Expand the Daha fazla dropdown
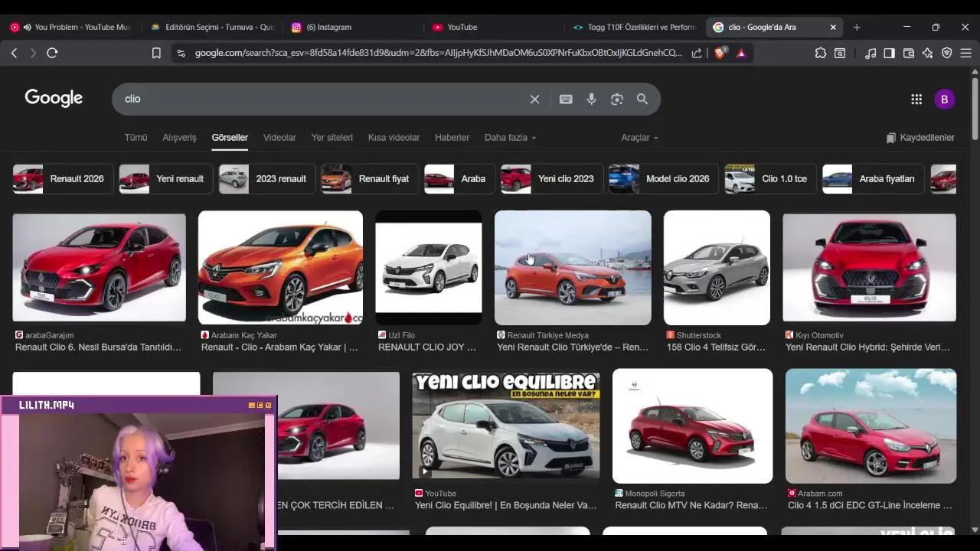980x551 pixels. pos(510,138)
